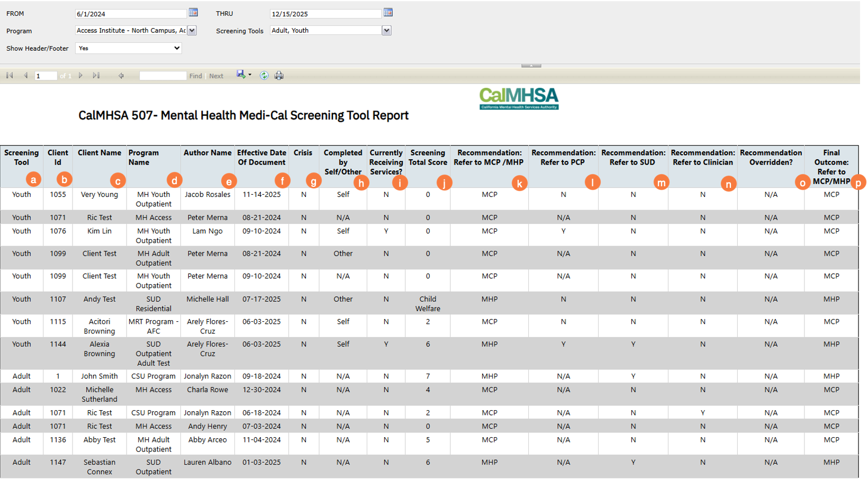Click the THRU date input field

[325, 14]
